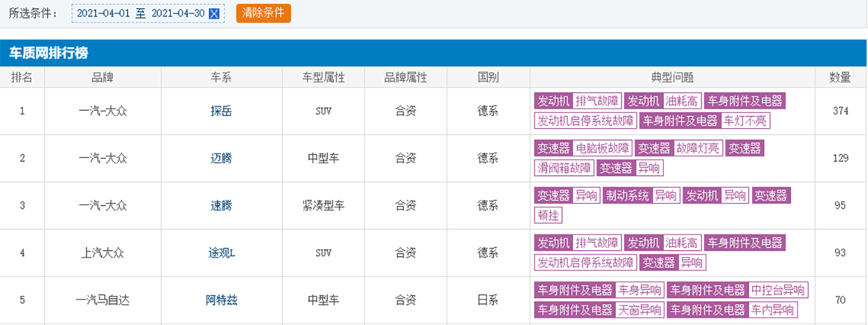The height and width of the screenshot is (325, 868).
Task: Click the 品牌属性 column header
Action: click(406, 77)
